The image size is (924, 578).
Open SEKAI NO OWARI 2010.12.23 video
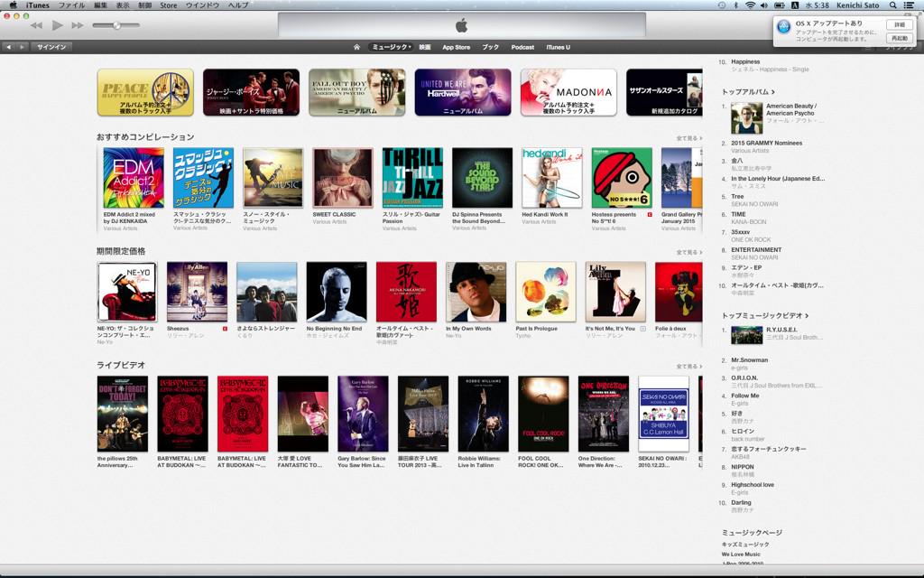tap(663, 414)
